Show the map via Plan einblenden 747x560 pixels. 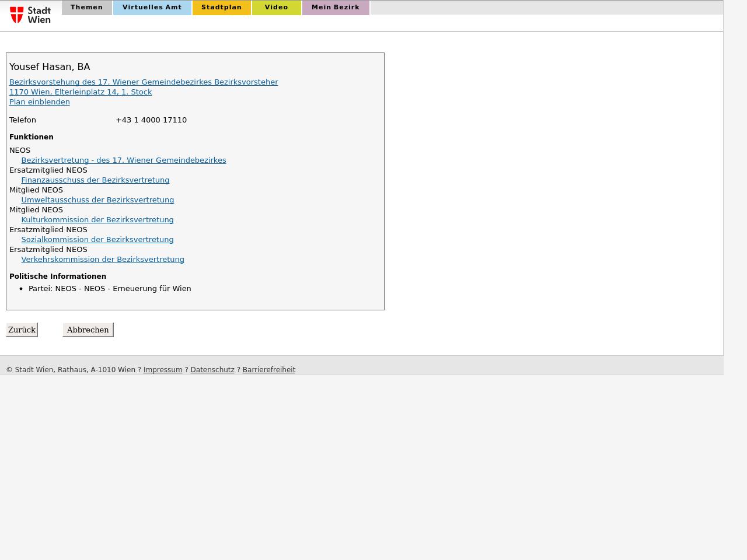(x=40, y=102)
